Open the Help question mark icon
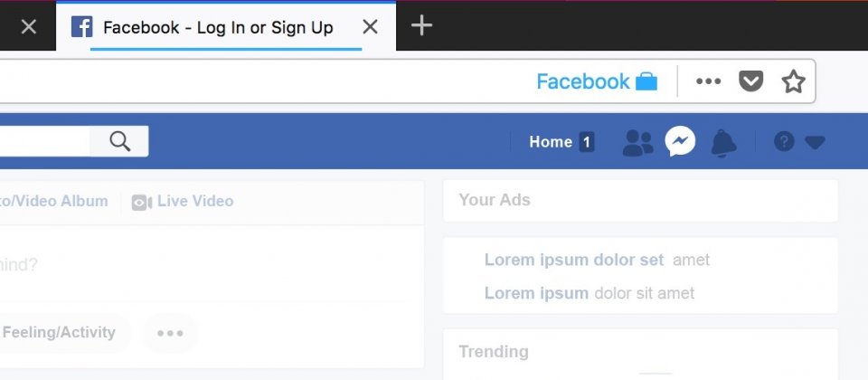This screenshot has height=380, width=868. (x=784, y=141)
